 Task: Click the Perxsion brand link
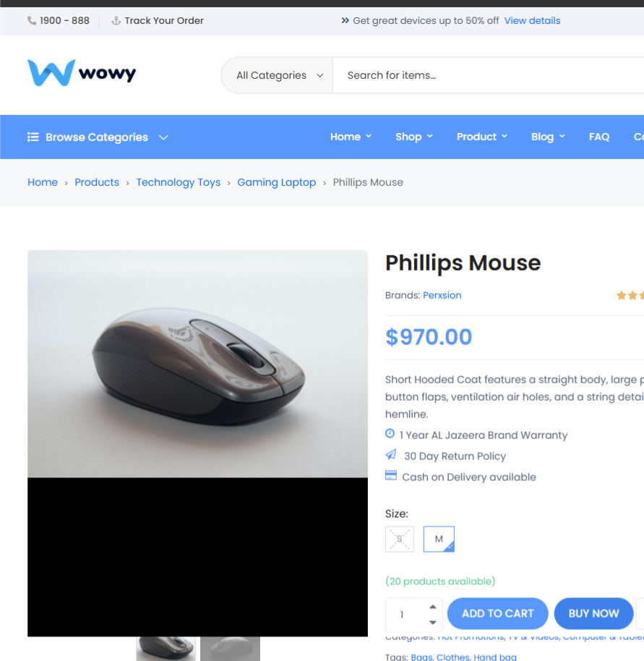coord(442,295)
